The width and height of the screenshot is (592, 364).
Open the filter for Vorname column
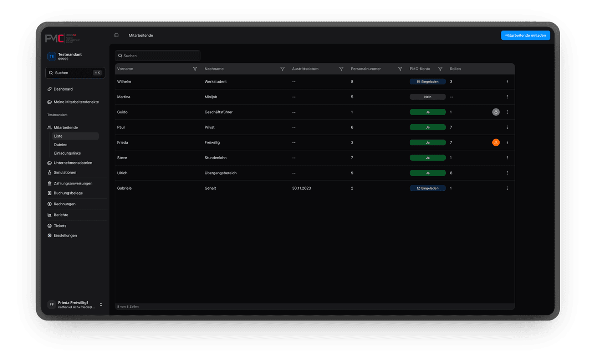coord(195,69)
